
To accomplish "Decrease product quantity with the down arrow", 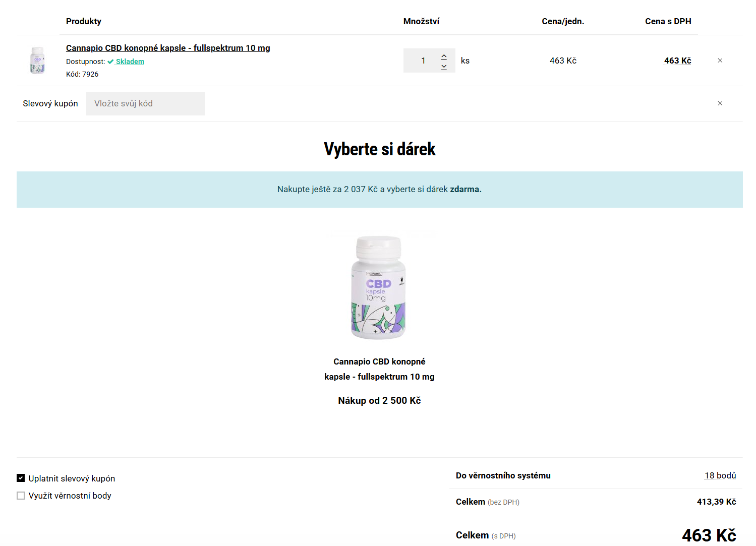I will [444, 67].
